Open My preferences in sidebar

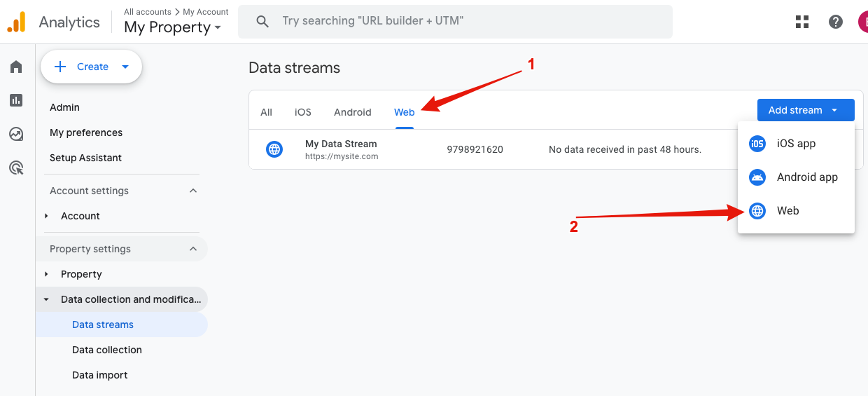point(86,132)
